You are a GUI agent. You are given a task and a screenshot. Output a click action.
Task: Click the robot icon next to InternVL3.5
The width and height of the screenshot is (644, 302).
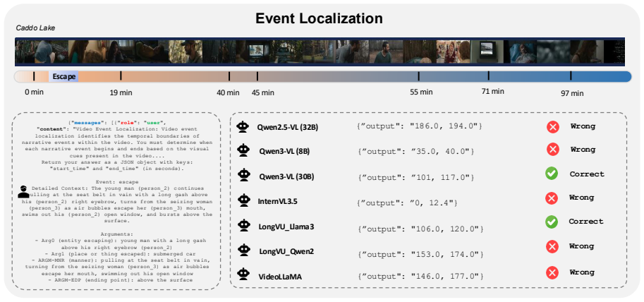click(244, 201)
